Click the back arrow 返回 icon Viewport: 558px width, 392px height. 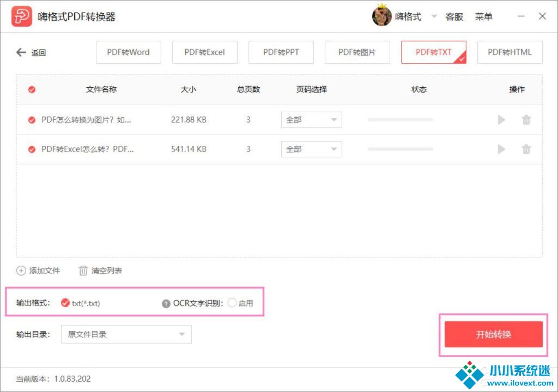click(x=21, y=52)
